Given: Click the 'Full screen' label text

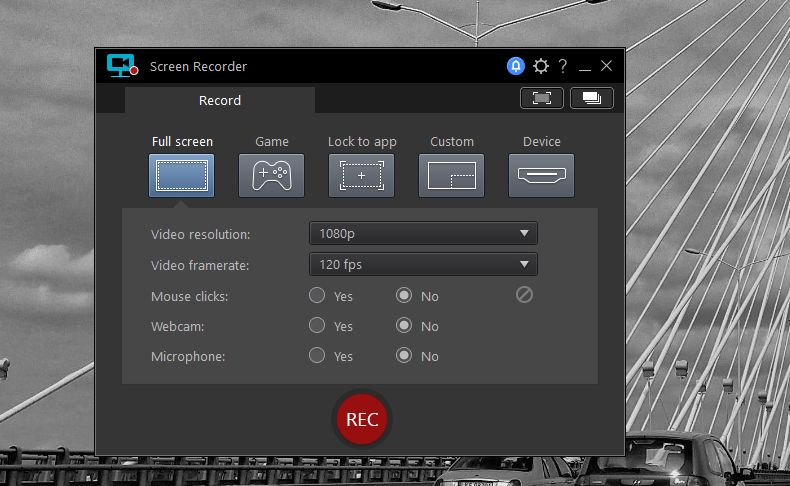Looking at the screenshot, I should point(182,142).
